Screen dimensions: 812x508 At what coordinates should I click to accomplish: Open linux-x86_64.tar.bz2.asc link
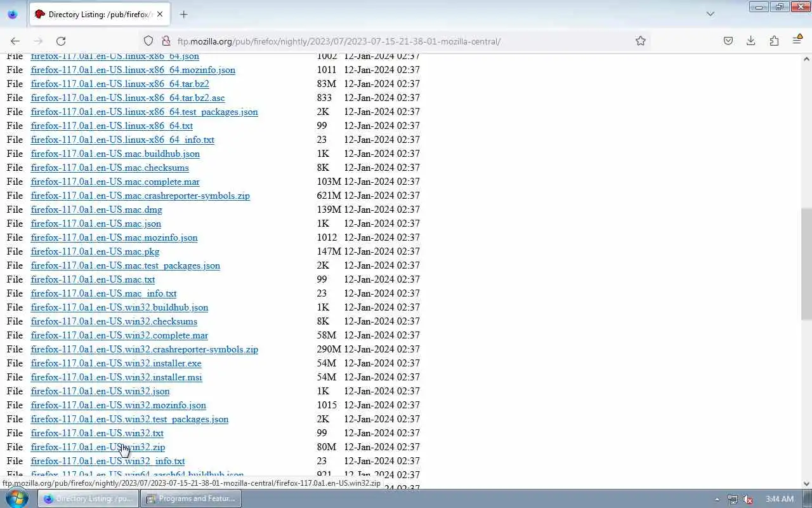(128, 98)
